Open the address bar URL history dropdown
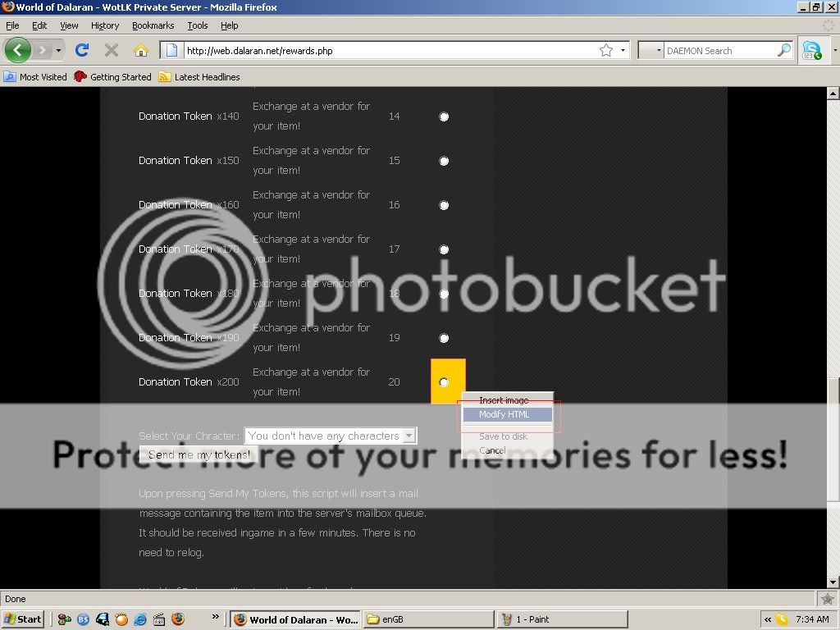The image size is (840, 630). click(623, 50)
